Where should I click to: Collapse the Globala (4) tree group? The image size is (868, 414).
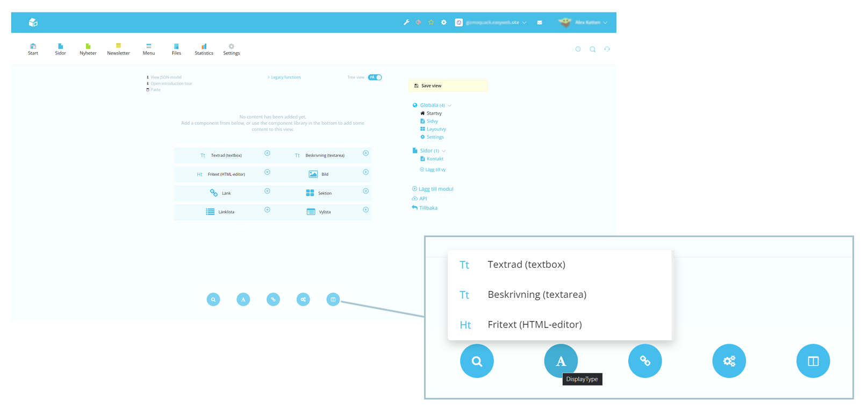click(x=449, y=105)
